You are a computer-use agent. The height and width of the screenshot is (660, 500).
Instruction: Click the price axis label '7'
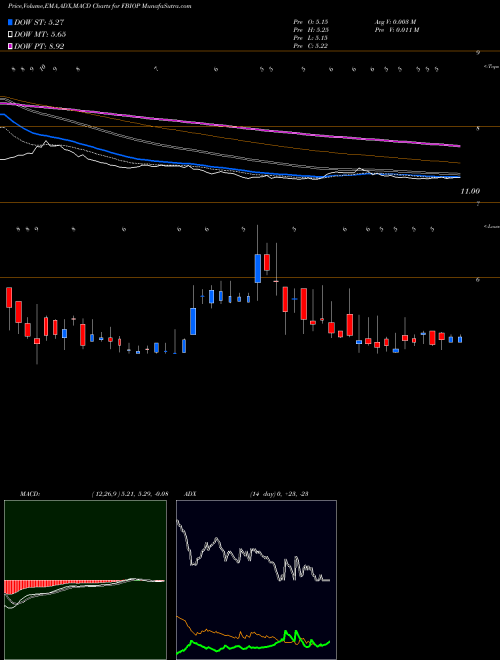478,204
